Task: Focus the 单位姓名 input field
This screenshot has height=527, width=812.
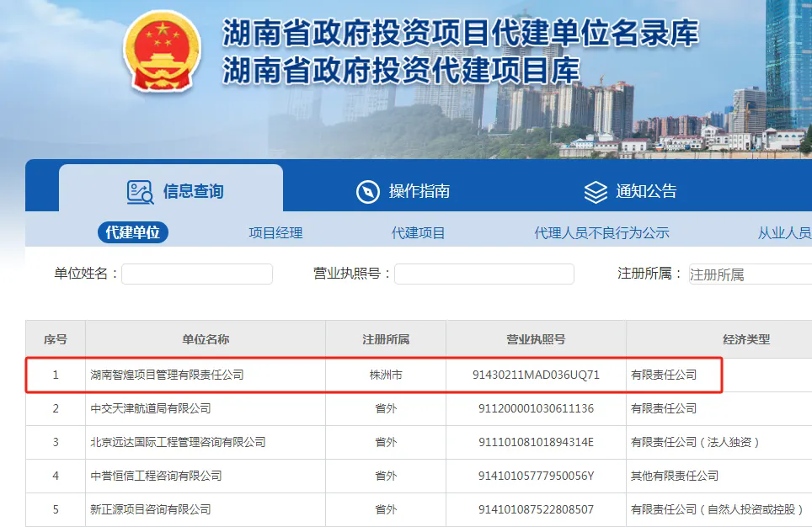Action: [197, 274]
